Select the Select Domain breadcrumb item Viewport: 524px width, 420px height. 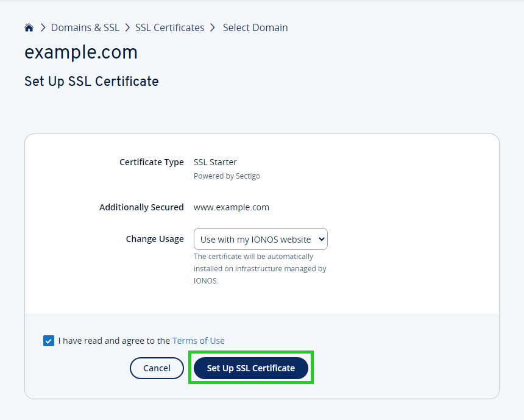[255, 27]
